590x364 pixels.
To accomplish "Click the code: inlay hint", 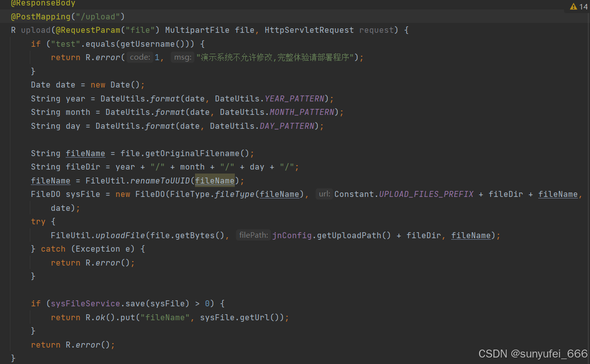I will (140, 57).
